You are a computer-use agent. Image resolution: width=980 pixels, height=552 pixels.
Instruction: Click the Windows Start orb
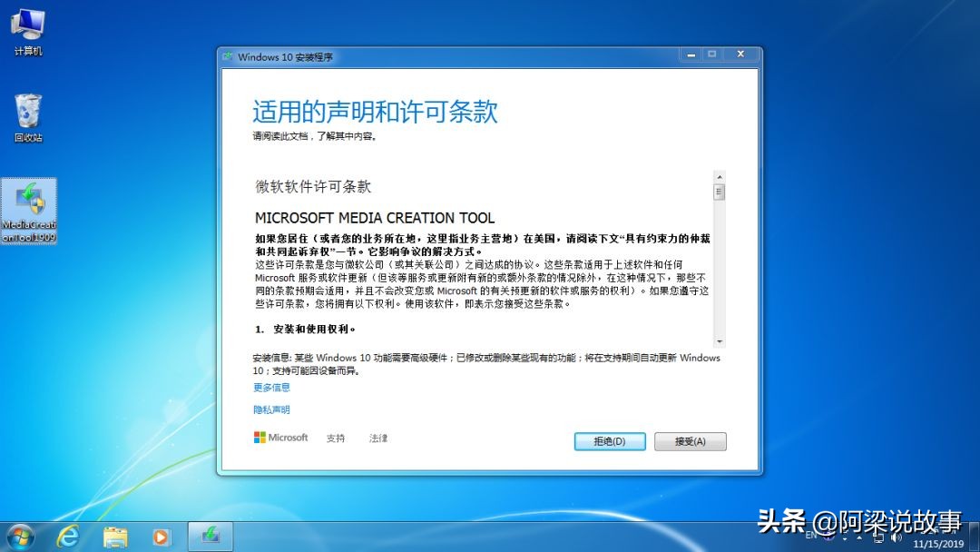tap(19, 537)
